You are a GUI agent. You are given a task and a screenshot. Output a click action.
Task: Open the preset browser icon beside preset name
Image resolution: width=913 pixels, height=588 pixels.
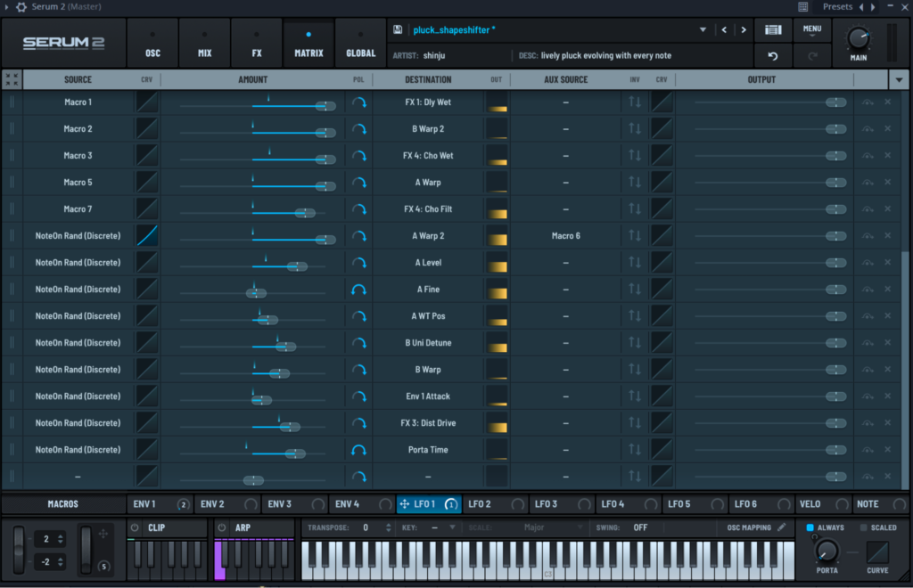coord(396,29)
